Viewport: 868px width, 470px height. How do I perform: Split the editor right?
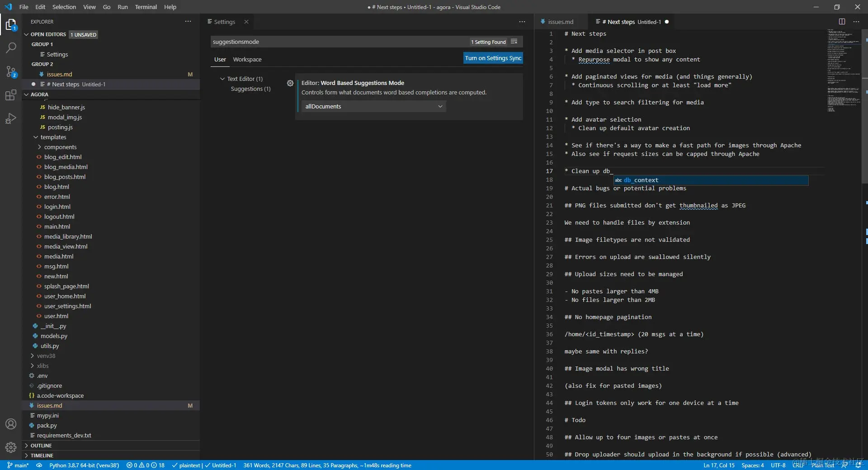pos(842,22)
